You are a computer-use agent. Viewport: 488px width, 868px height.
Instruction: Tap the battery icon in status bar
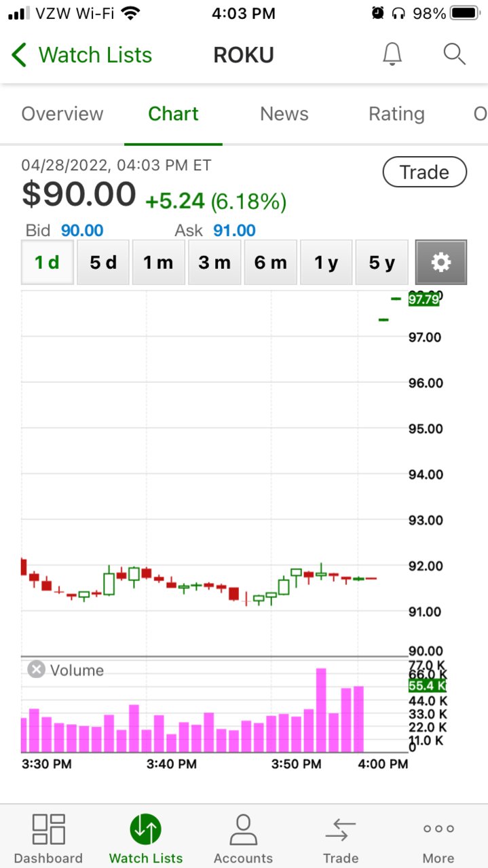click(x=465, y=13)
